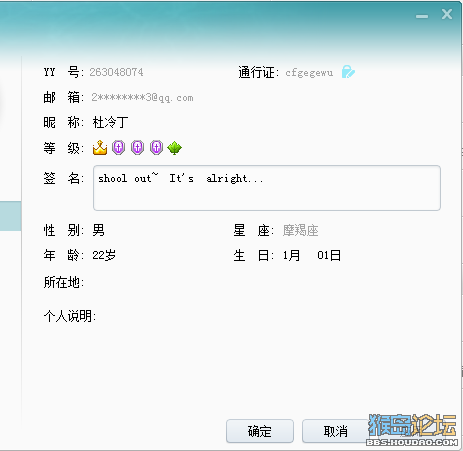Click the passport edit pencil icon
Viewport: 463px width, 451px height.
click(x=348, y=72)
